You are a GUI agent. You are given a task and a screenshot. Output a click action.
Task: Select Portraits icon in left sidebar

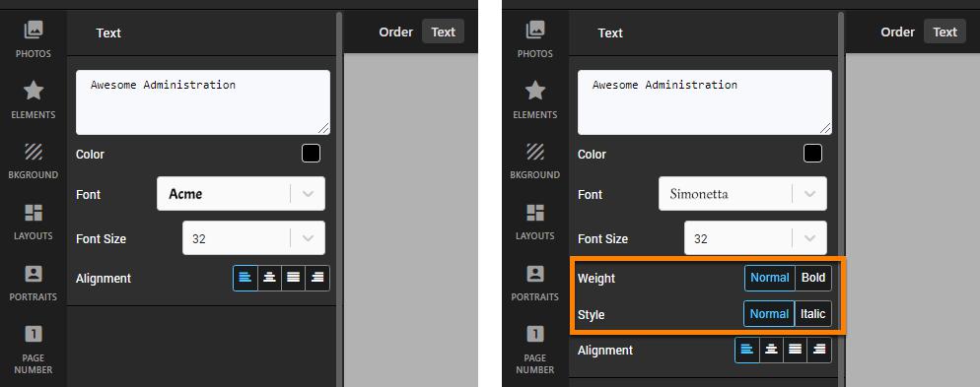34,274
